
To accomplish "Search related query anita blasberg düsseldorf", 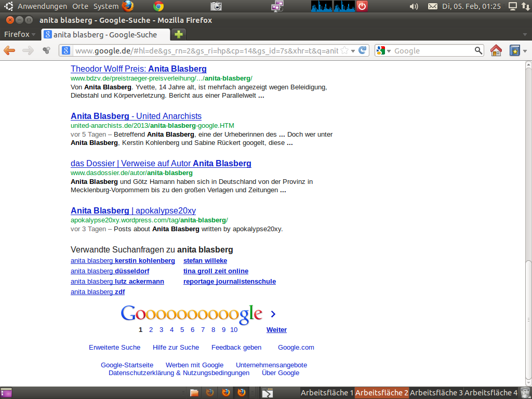I will click(x=110, y=271).
